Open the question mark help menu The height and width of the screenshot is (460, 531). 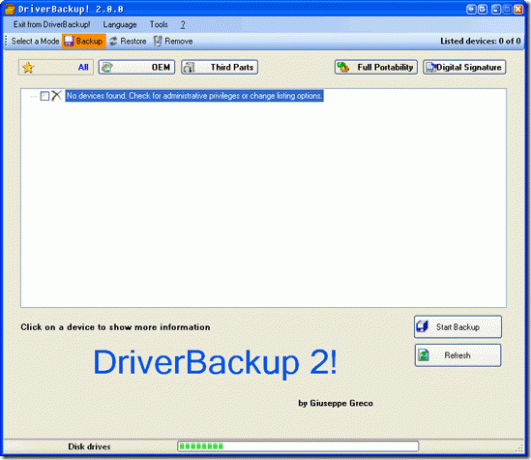(183, 24)
